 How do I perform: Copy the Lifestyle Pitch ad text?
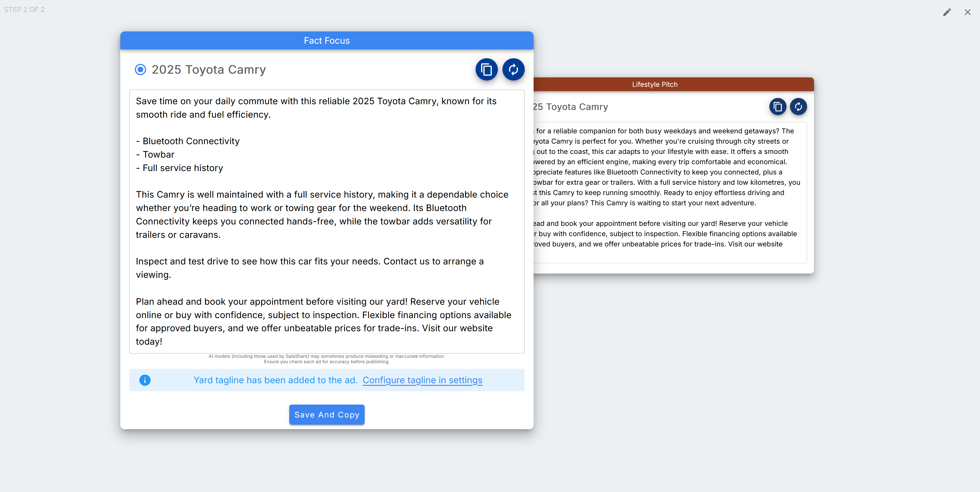point(778,107)
